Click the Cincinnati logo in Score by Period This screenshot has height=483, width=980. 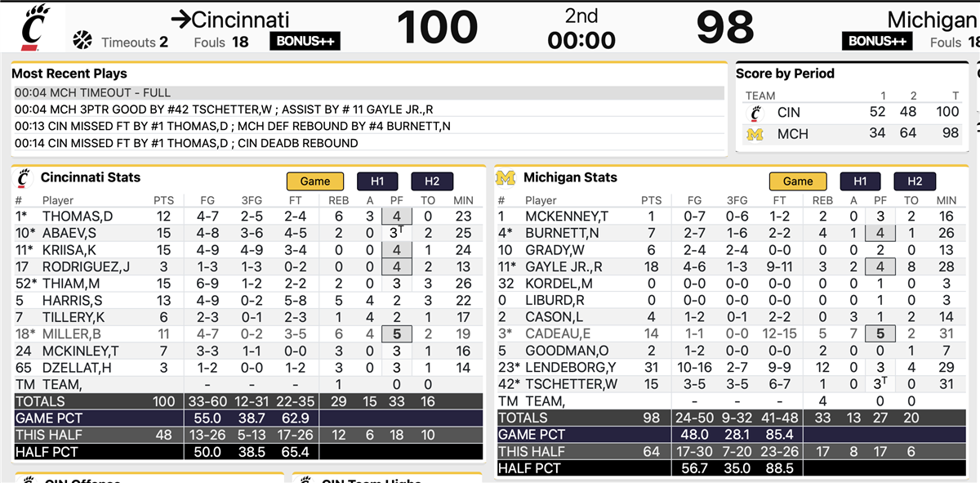pyautogui.click(x=755, y=113)
